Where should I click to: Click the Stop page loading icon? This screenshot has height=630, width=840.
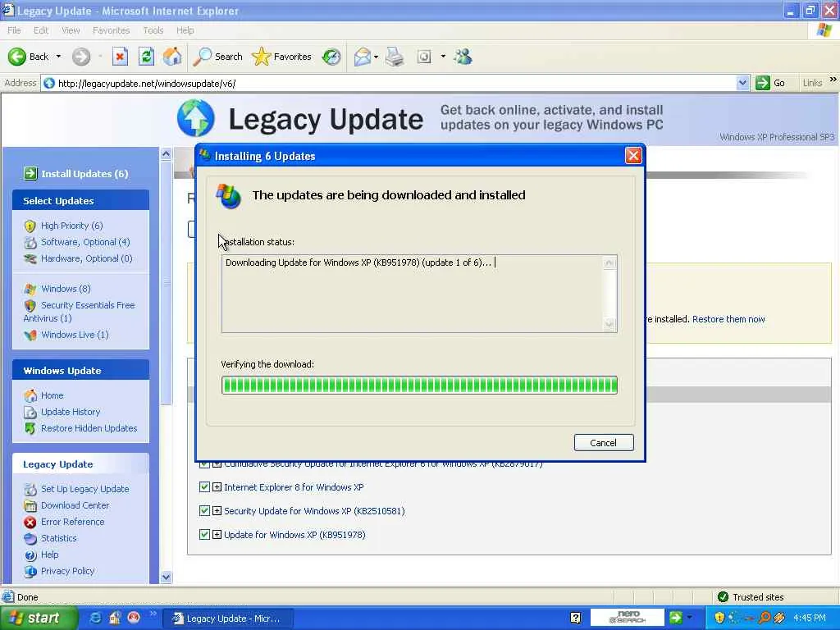[120, 57]
